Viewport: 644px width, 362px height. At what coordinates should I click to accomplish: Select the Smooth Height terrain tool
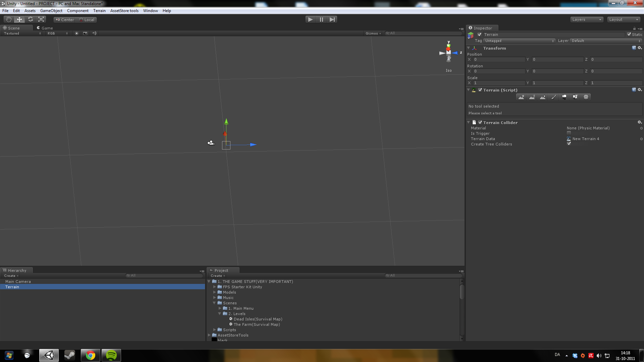coord(543,97)
